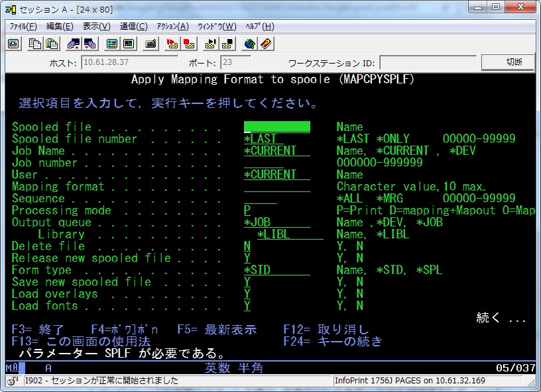Click the Copy toolbar icon
The height and width of the screenshot is (392, 541).
point(35,44)
